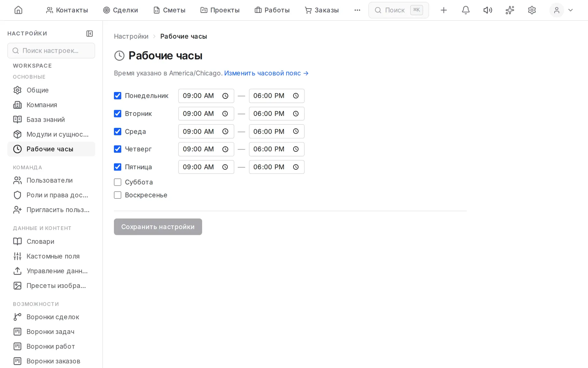
Task: Open more navigation items ellipsis
Action: (357, 10)
